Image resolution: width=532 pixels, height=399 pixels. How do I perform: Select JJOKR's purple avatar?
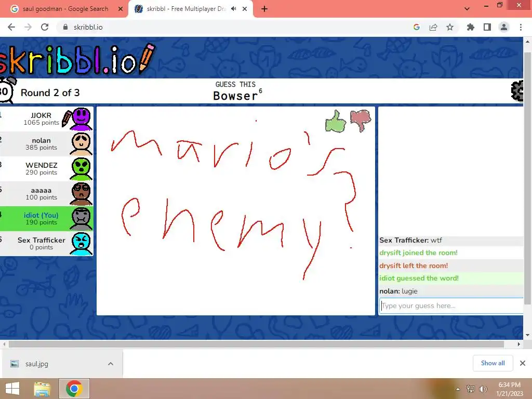click(81, 119)
